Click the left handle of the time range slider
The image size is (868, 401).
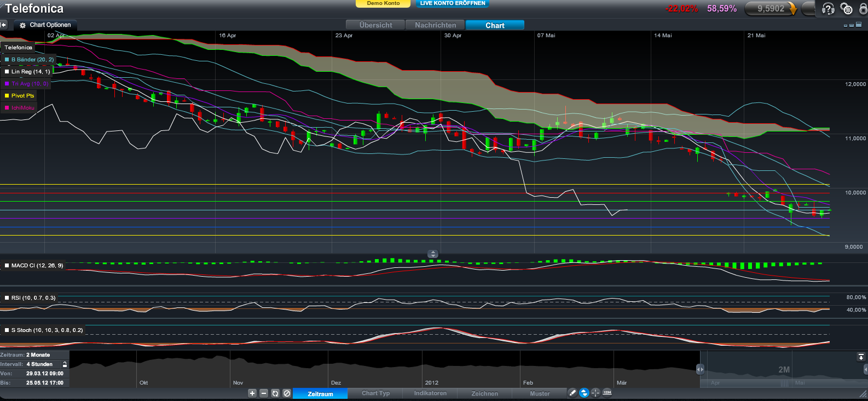point(700,369)
